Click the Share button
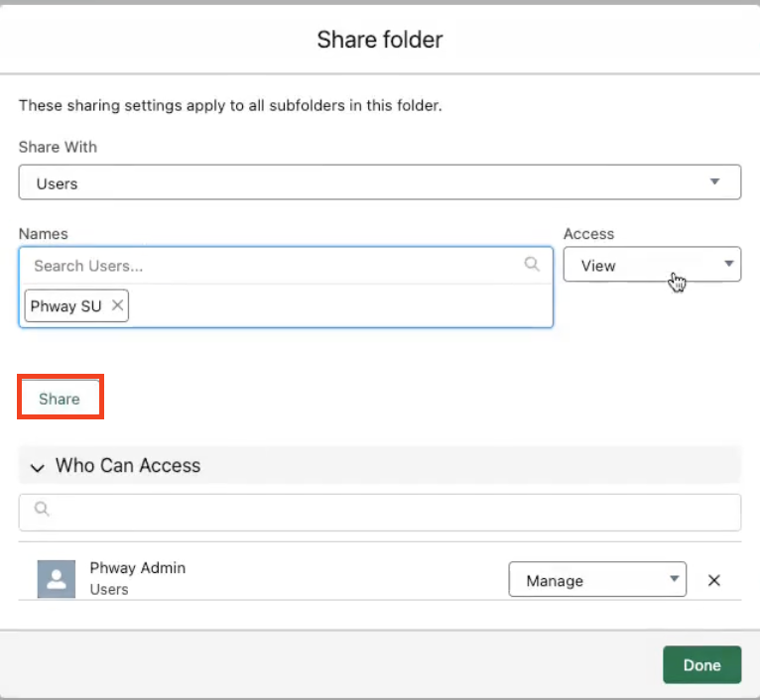 pos(60,399)
